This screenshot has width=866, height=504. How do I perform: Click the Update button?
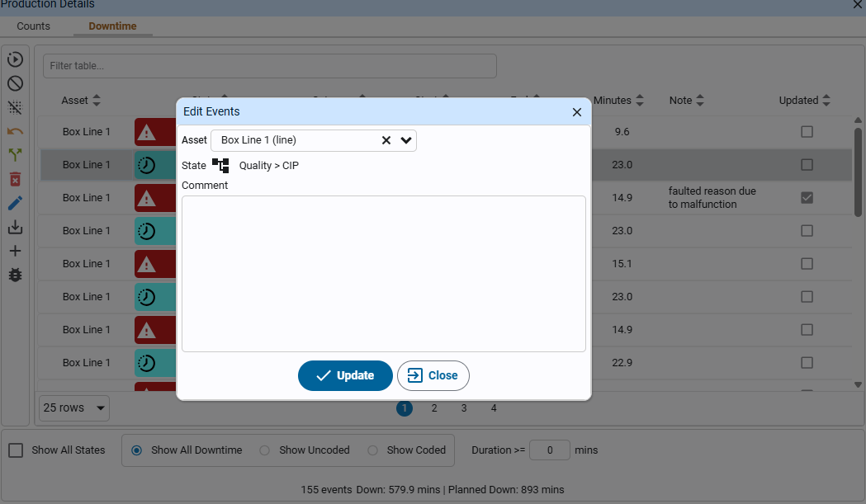[345, 376]
